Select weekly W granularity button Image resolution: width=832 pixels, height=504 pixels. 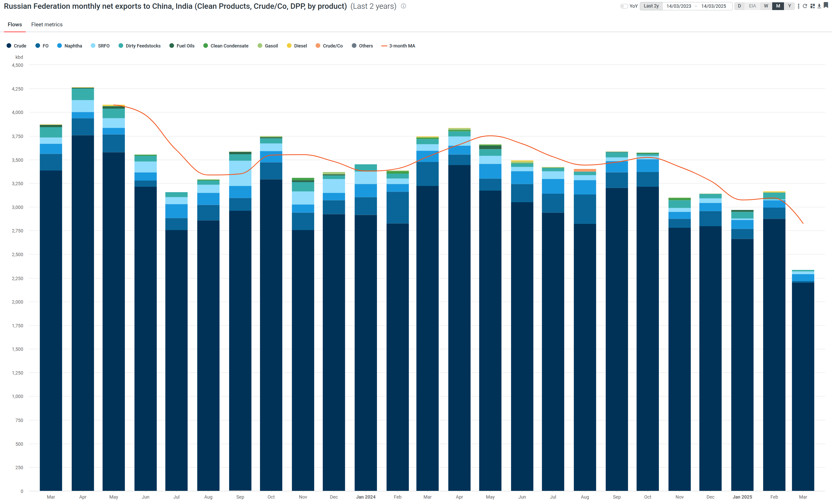[766, 6]
